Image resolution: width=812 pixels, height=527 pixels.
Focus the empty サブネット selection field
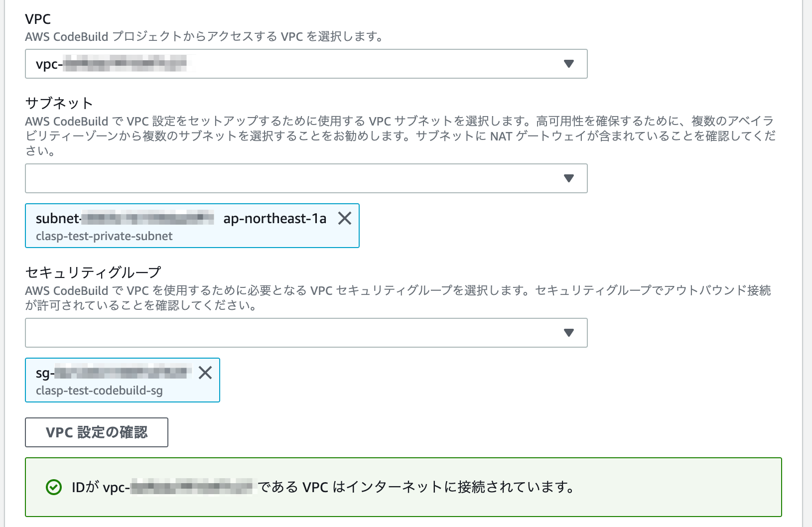click(x=306, y=178)
